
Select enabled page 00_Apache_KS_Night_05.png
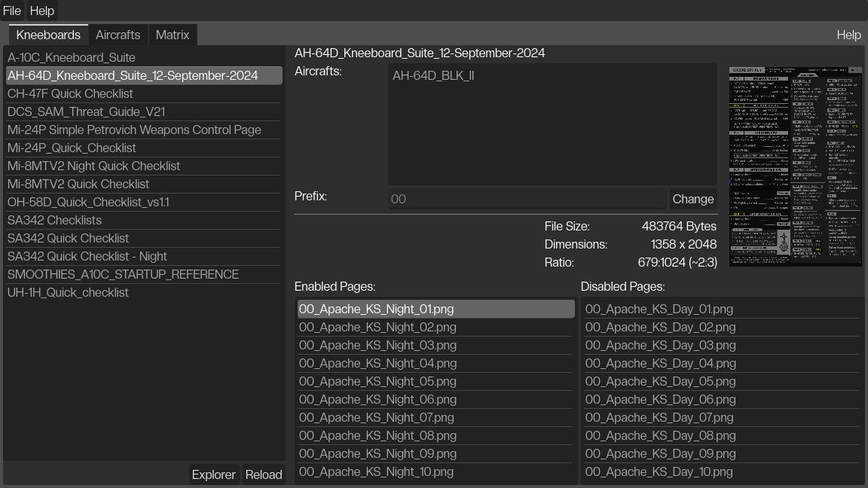(x=377, y=381)
